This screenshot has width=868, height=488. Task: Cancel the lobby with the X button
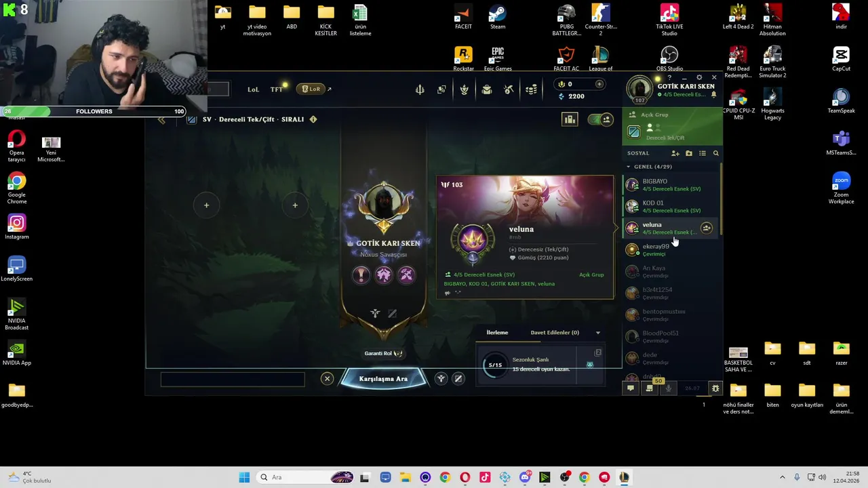pyautogui.click(x=327, y=379)
